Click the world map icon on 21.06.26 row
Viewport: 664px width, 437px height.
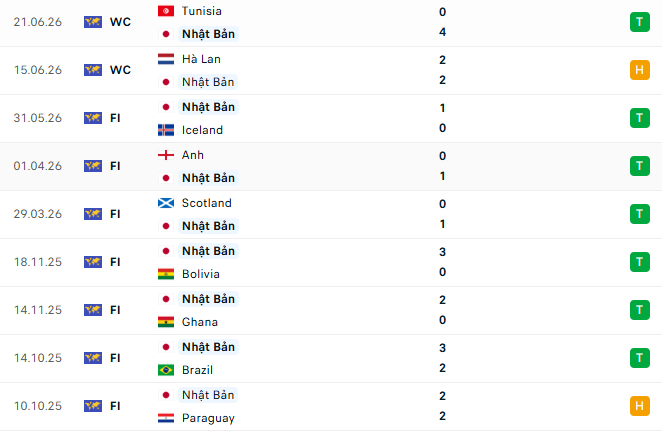[x=93, y=22]
